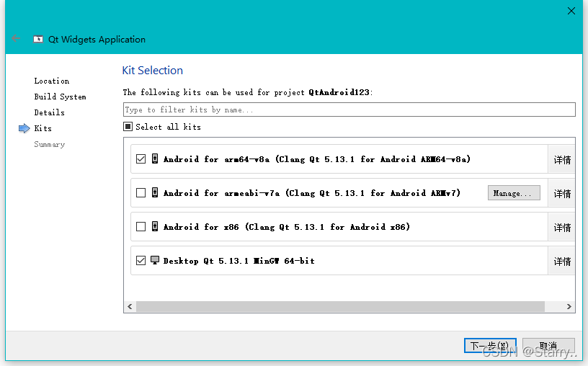The width and height of the screenshot is (588, 366).
Task: Toggle the Select all kits checkbox
Action: coord(128,126)
